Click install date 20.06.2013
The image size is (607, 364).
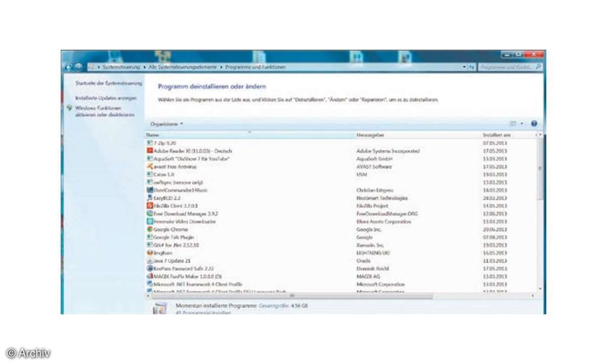495,230
